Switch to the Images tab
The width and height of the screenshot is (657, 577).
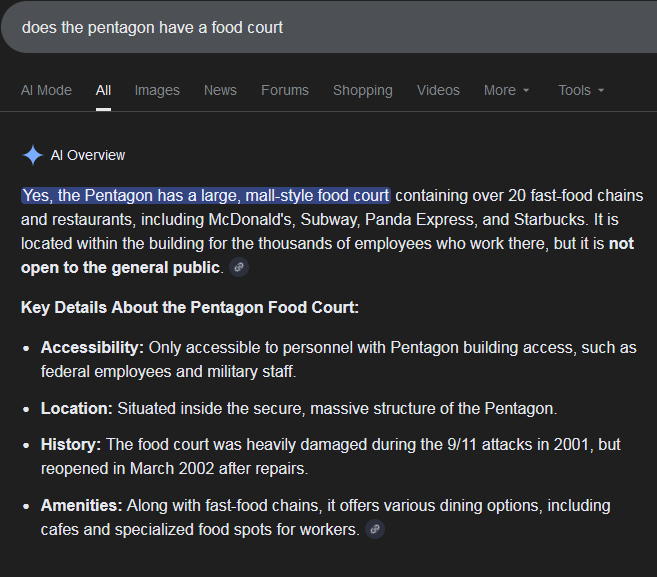point(157,91)
